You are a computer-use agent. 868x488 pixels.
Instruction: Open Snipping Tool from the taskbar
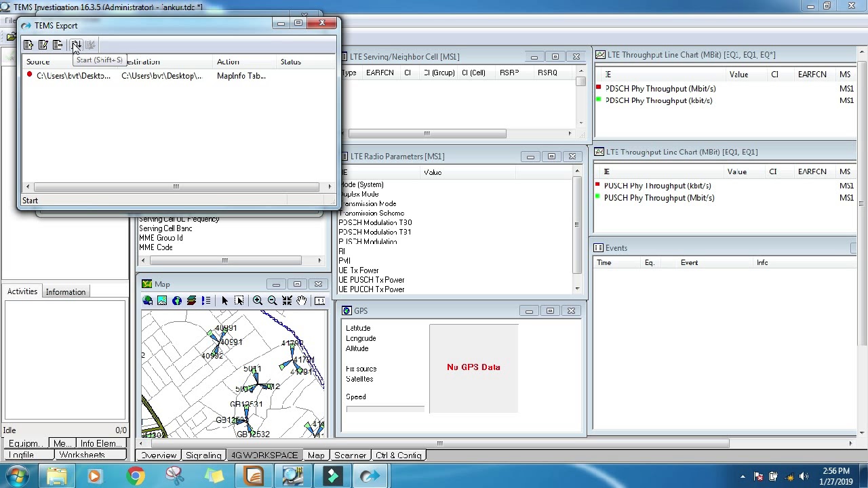point(175,476)
